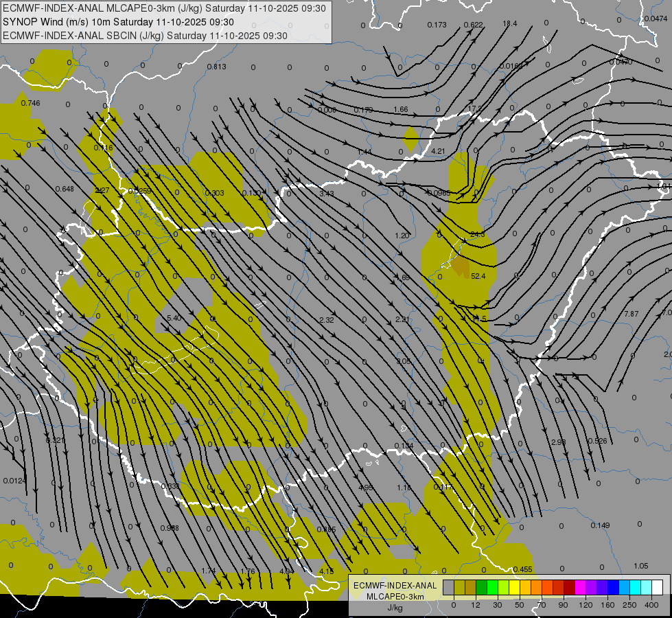The height and width of the screenshot is (618, 672).
Task: Click the SYNOP Wind 10m title line
Action: (x=118, y=22)
